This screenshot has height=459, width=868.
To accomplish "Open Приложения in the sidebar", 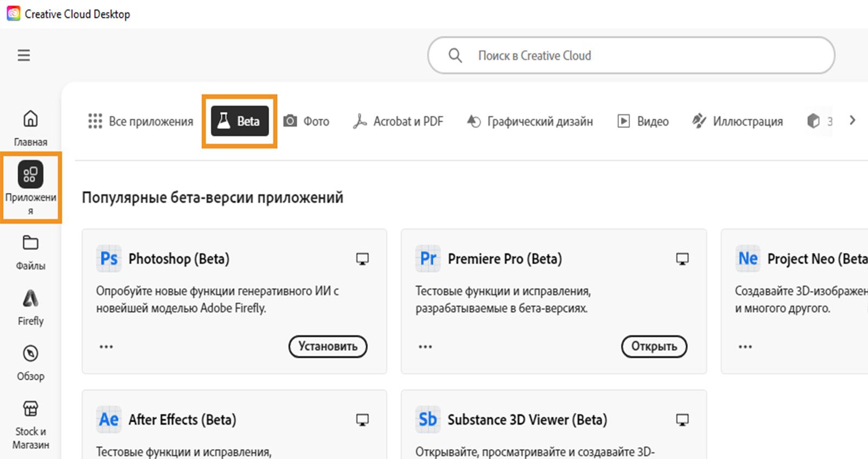I will point(31,188).
